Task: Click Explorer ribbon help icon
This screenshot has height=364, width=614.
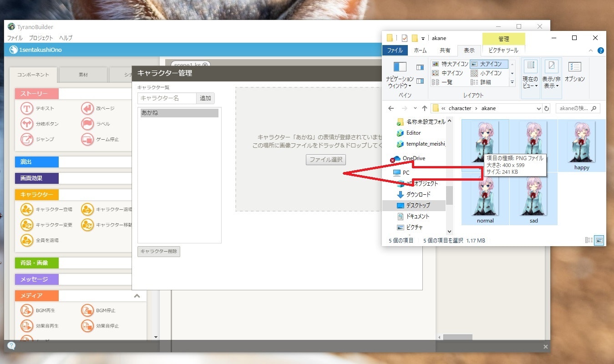Action: pyautogui.click(x=601, y=51)
